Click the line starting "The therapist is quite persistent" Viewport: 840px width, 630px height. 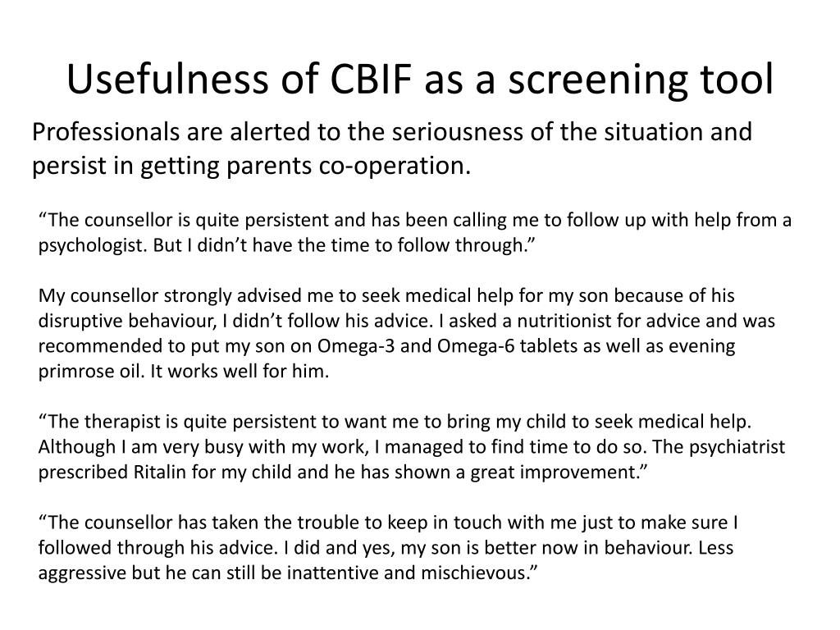pos(395,422)
